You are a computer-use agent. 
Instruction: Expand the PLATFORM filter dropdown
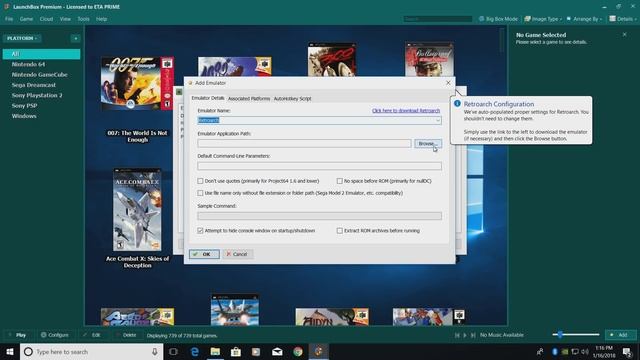click(22, 38)
